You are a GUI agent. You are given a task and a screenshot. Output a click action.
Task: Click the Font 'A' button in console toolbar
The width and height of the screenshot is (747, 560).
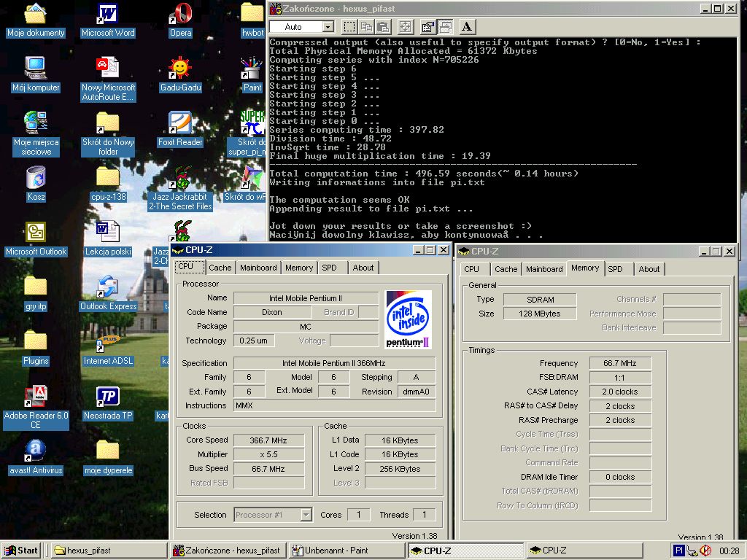(467, 27)
